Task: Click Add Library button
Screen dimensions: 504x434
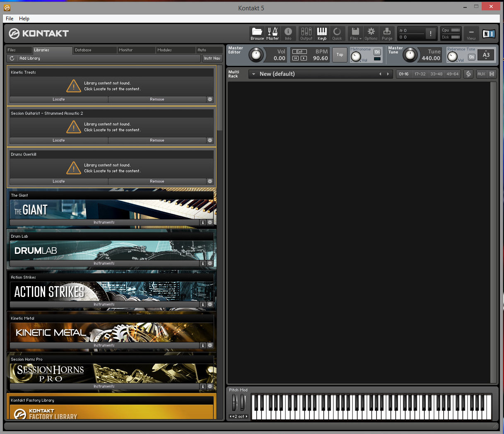Action: [x=30, y=58]
